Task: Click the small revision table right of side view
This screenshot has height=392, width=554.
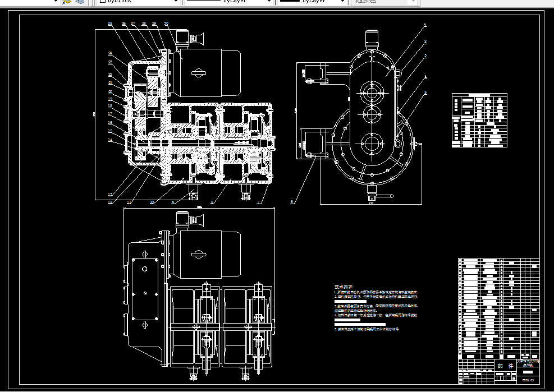Action: 479,120
